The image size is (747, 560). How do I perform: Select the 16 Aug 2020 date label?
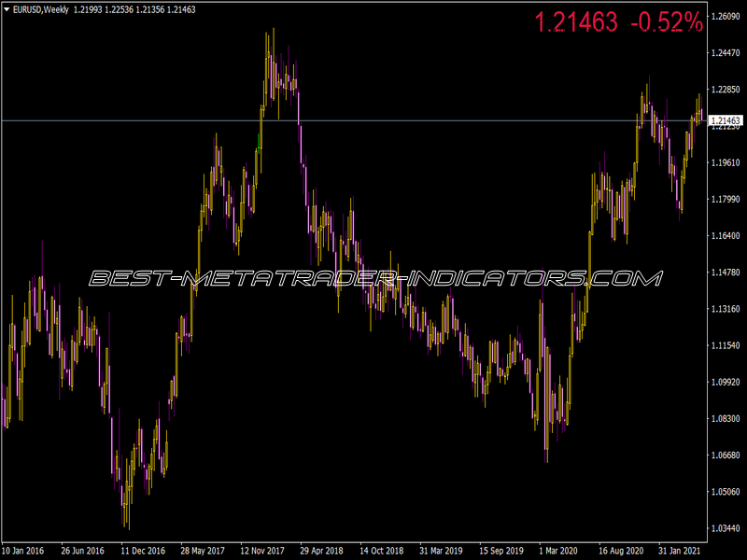tap(621, 551)
